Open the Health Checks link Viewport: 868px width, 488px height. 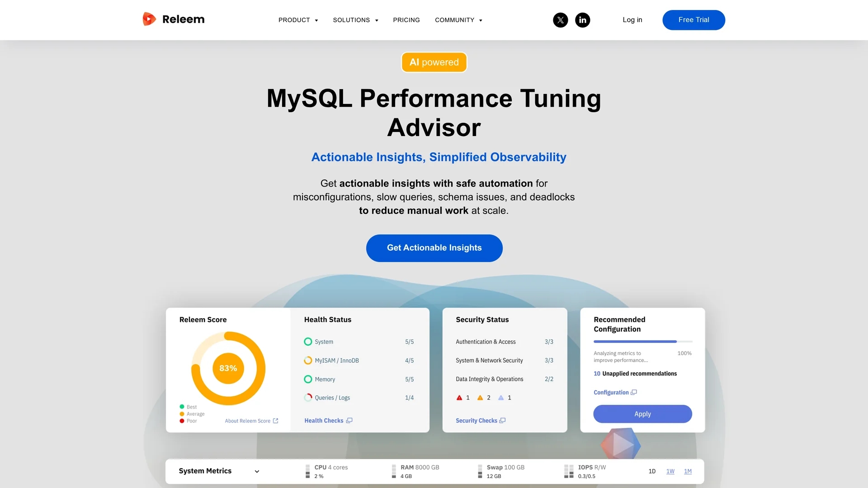pyautogui.click(x=324, y=421)
